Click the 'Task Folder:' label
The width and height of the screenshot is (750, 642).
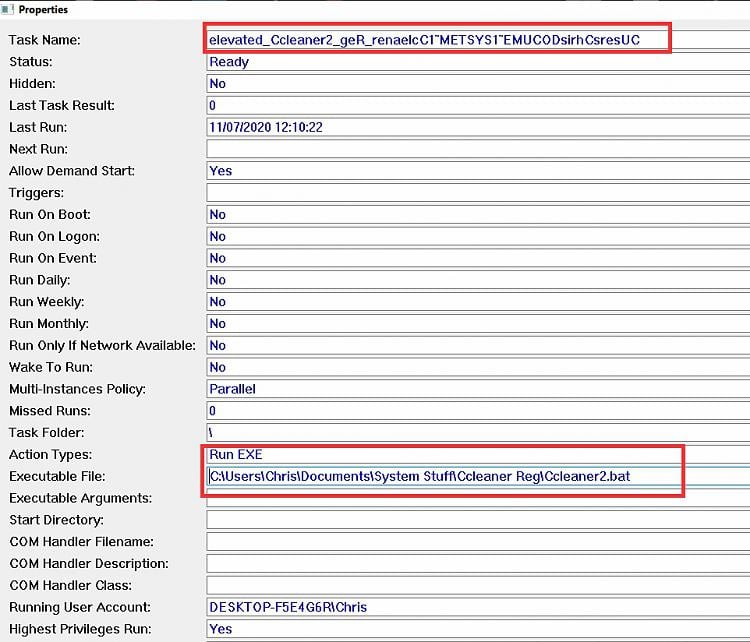point(46,432)
